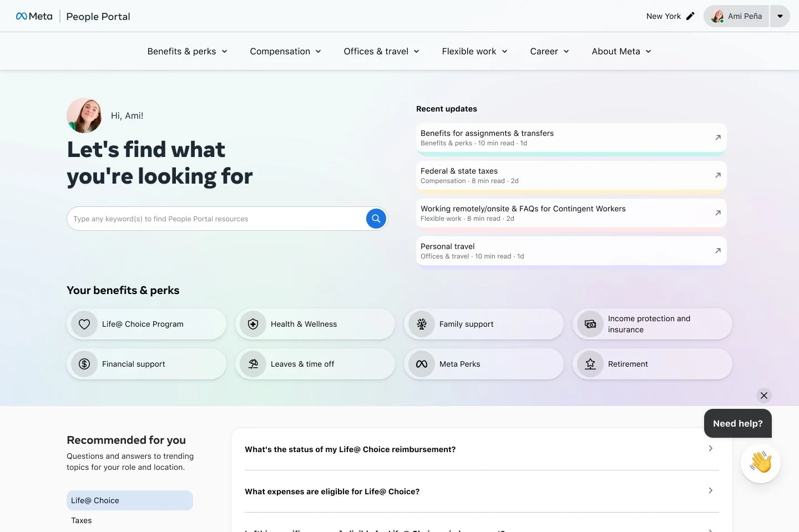The image size is (799, 532).
Task: Click the Life@ Choice Program heart icon
Action: (84, 324)
